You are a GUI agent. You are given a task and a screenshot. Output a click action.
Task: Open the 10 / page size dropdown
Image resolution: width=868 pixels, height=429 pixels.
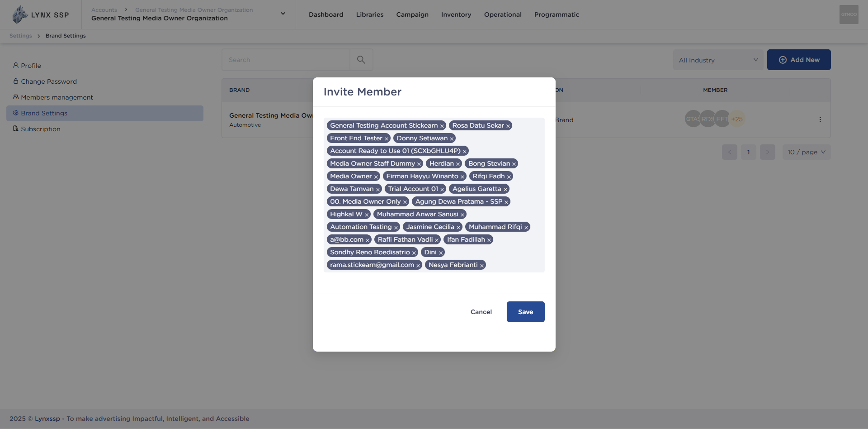(807, 152)
